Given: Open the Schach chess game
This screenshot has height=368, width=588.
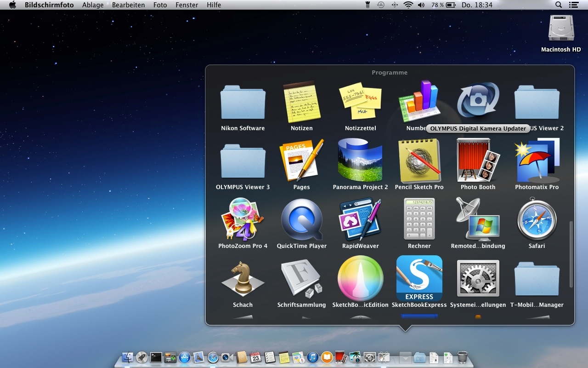Looking at the screenshot, I should point(243,278).
